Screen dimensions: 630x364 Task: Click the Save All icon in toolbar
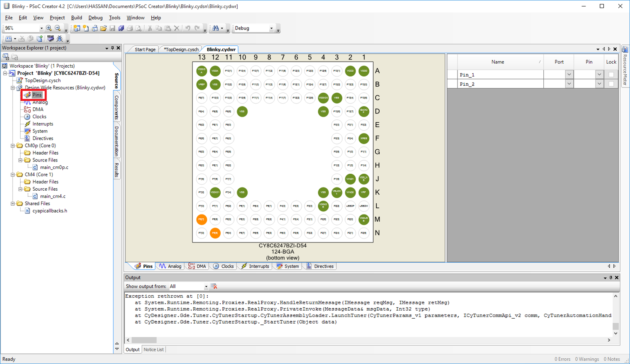click(121, 28)
